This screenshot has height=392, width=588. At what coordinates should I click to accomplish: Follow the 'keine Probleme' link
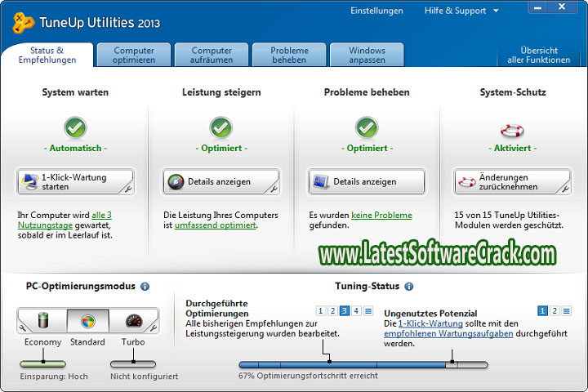381,216
